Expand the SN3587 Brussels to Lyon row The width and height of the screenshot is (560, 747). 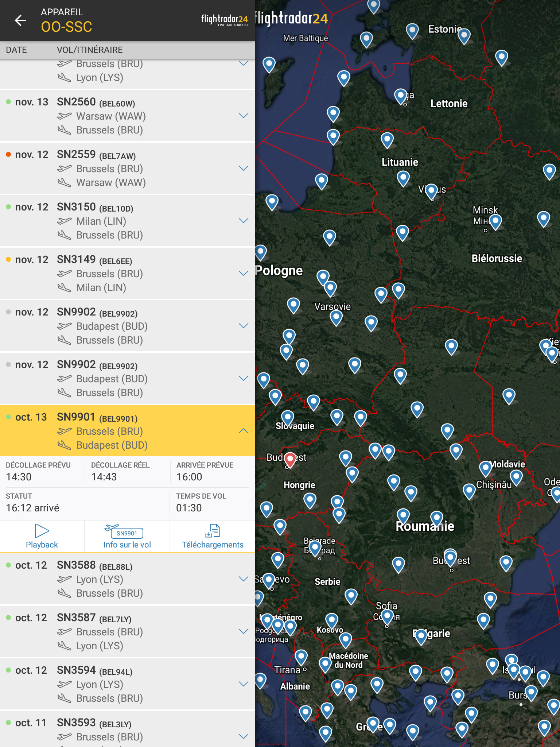click(x=243, y=631)
